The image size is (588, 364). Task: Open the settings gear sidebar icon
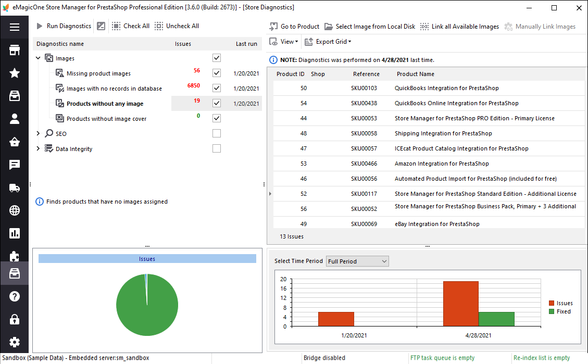pyautogui.click(x=14, y=342)
